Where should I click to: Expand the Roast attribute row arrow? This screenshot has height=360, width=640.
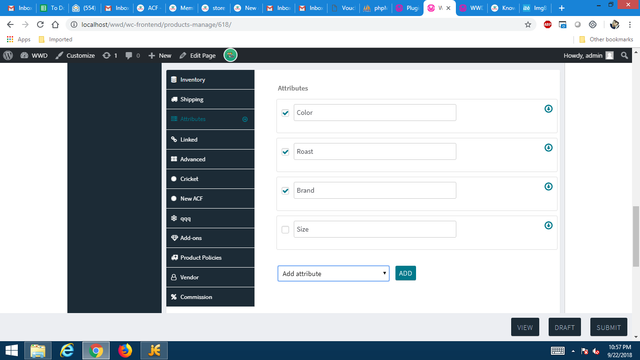tap(548, 147)
